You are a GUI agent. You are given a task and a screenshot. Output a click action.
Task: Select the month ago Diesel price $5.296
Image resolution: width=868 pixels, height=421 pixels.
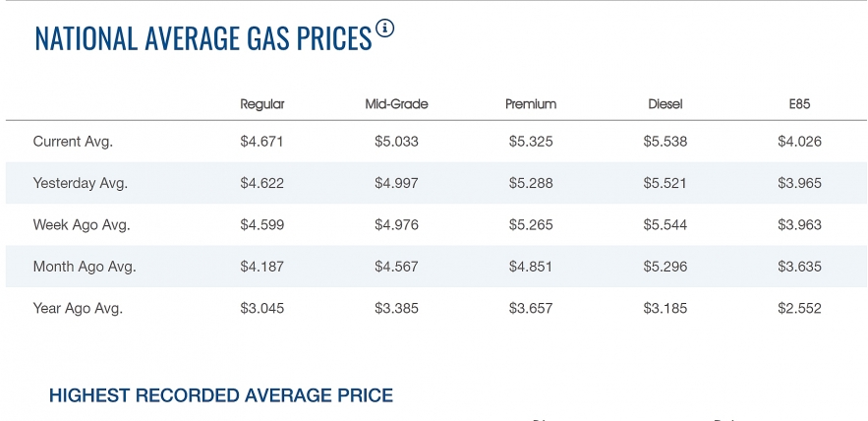[x=665, y=267]
